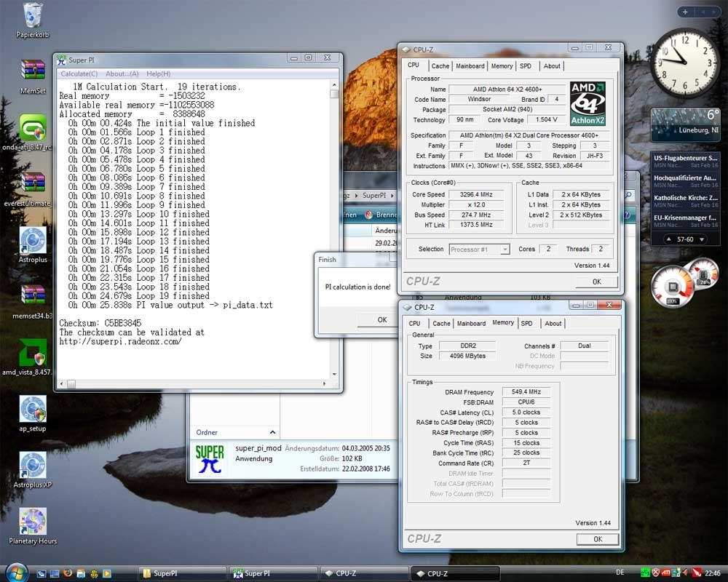Viewport: 728px width, 582px height.
Task: Open the About...(A) menu in Super PI
Action: coord(122,73)
